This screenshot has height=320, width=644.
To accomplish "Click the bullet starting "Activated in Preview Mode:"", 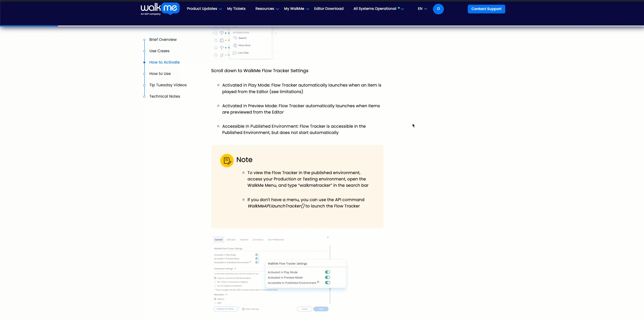I will (x=301, y=109).
